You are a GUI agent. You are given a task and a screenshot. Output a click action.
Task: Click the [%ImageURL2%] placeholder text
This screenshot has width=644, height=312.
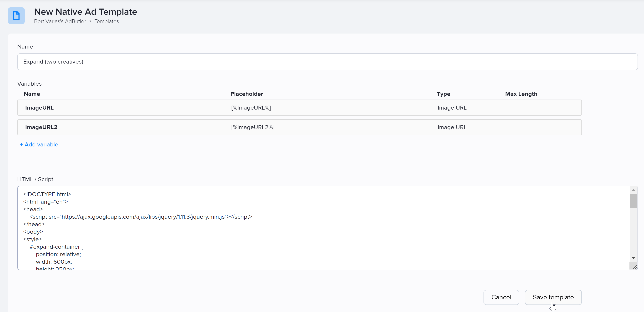[253, 127]
